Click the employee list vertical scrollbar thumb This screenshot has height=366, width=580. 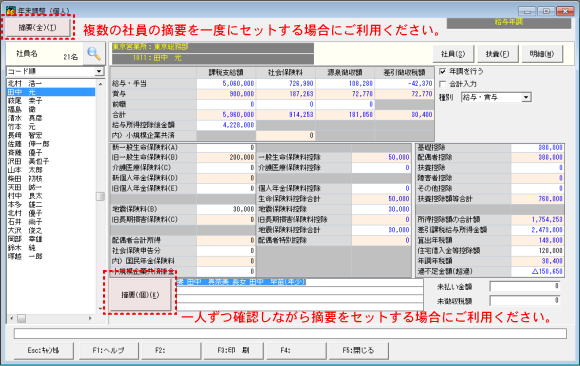[x=100, y=196]
